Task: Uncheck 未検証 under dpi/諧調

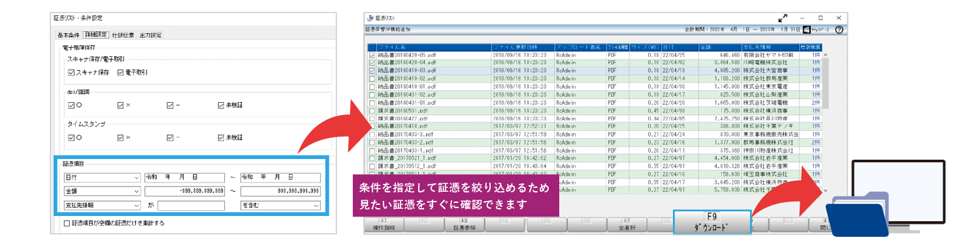Action: [x=221, y=105]
